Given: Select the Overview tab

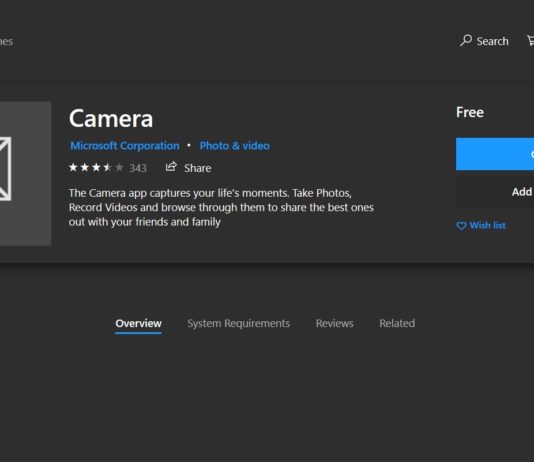Looking at the screenshot, I should click(138, 323).
